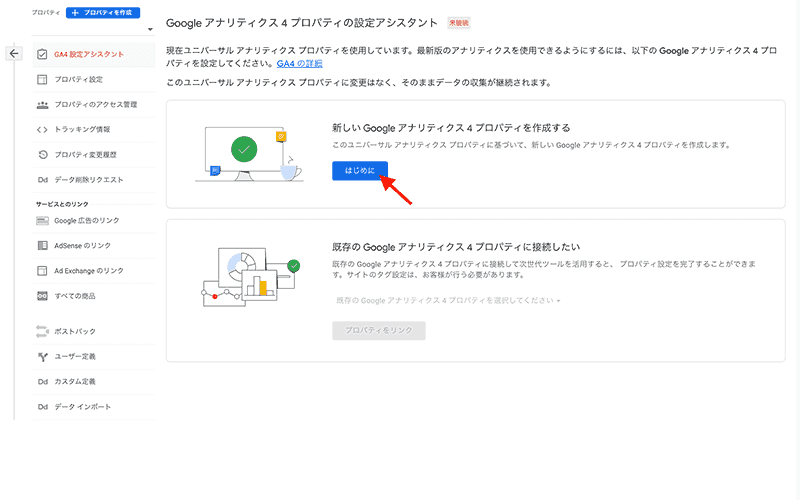The width and height of the screenshot is (800, 500).
Task: Open プロパティのアクセス管理 in the sidebar
Action: (x=94, y=105)
